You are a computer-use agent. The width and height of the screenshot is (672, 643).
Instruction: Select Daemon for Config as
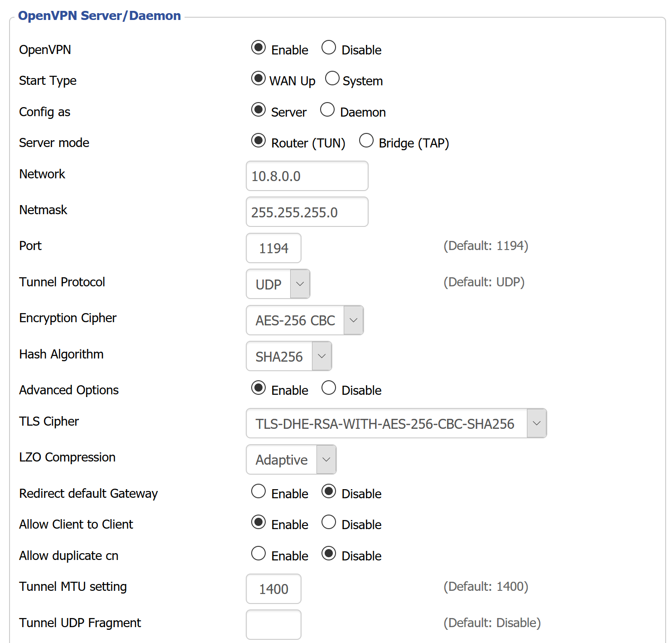(327, 110)
